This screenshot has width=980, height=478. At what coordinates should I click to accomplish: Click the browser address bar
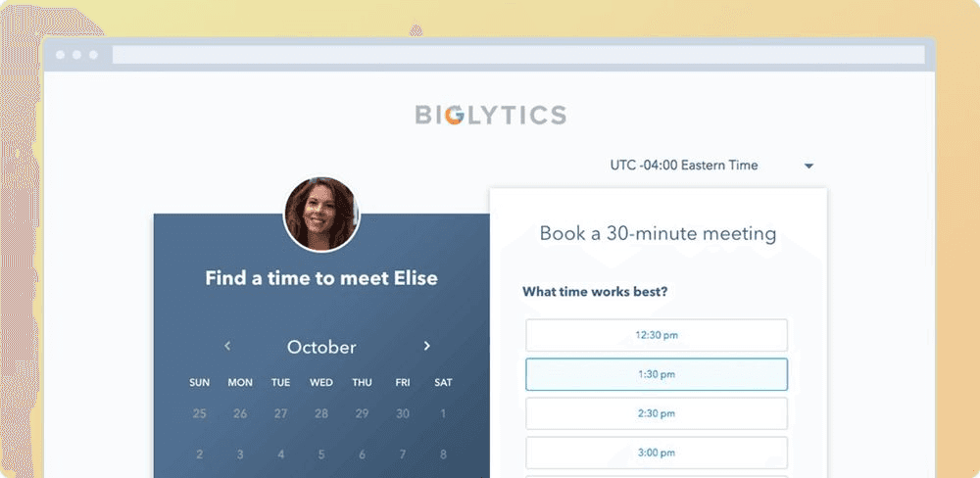[517, 55]
